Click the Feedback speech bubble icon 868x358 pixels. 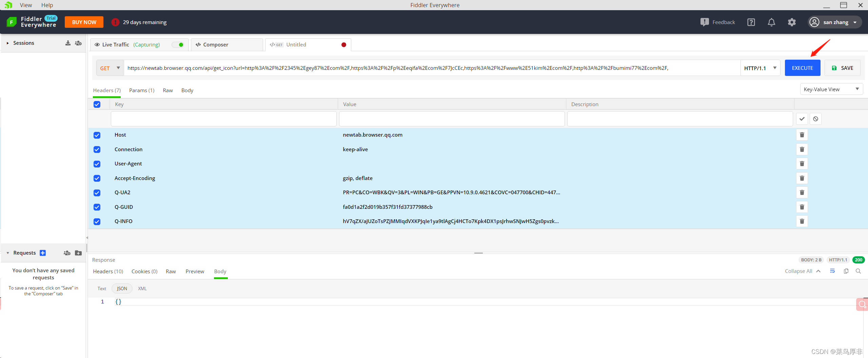click(x=705, y=22)
